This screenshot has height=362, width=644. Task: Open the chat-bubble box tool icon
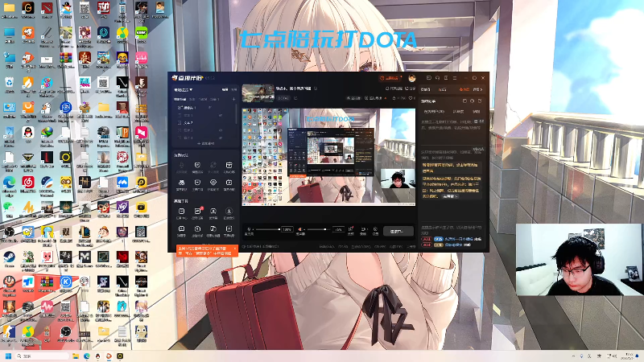click(x=197, y=183)
